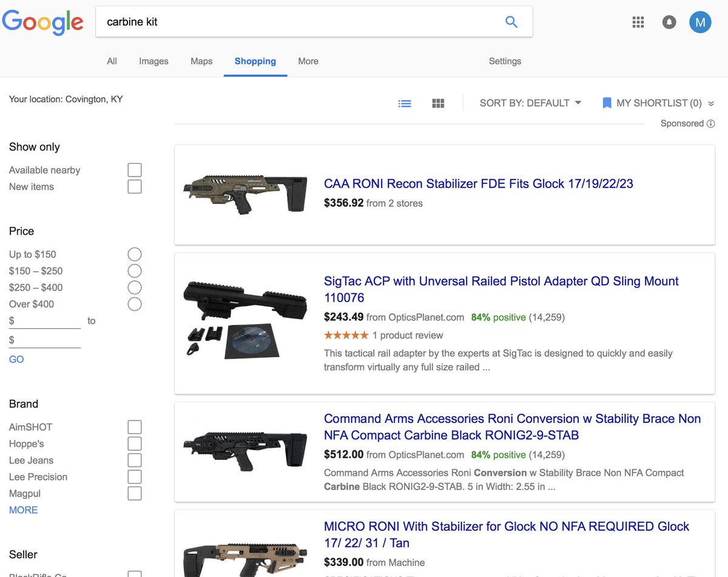
Task: Open search Settings
Action: pos(505,61)
